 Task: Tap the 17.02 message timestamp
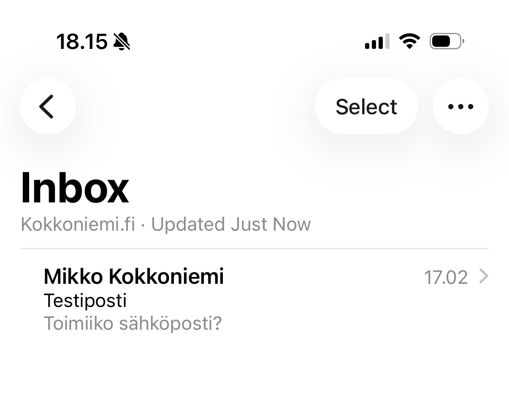click(x=446, y=277)
